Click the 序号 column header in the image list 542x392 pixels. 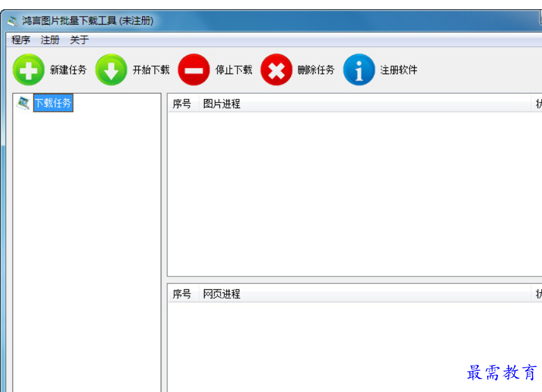click(181, 103)
